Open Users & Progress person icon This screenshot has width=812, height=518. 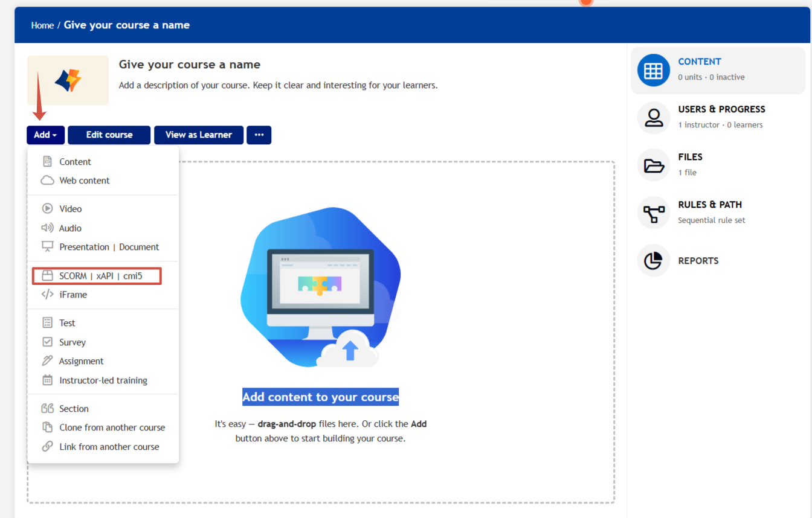pos(653,118)
